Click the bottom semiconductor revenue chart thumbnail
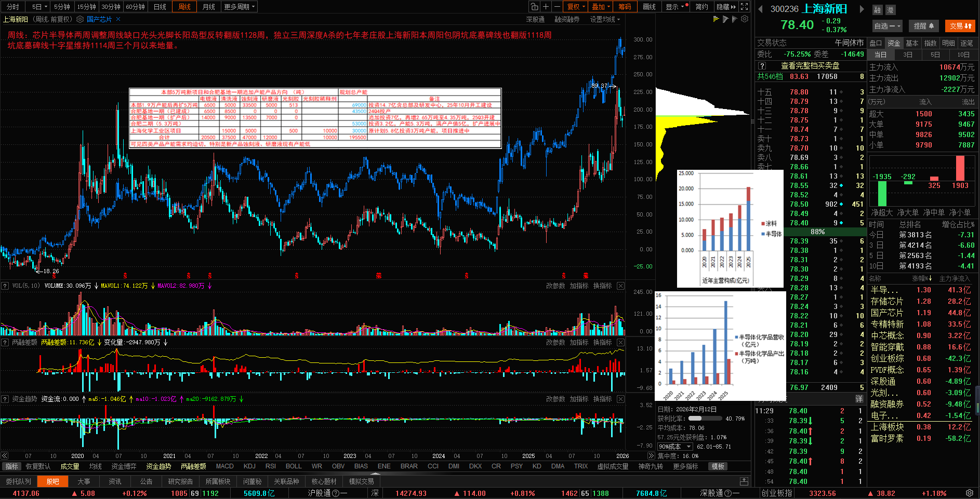 (720, 346)
